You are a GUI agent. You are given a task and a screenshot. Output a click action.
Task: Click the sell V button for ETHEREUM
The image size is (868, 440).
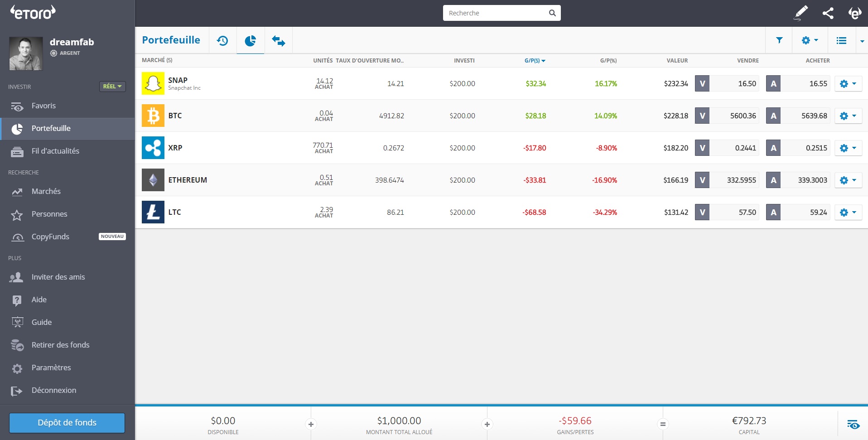coord(702,180)
